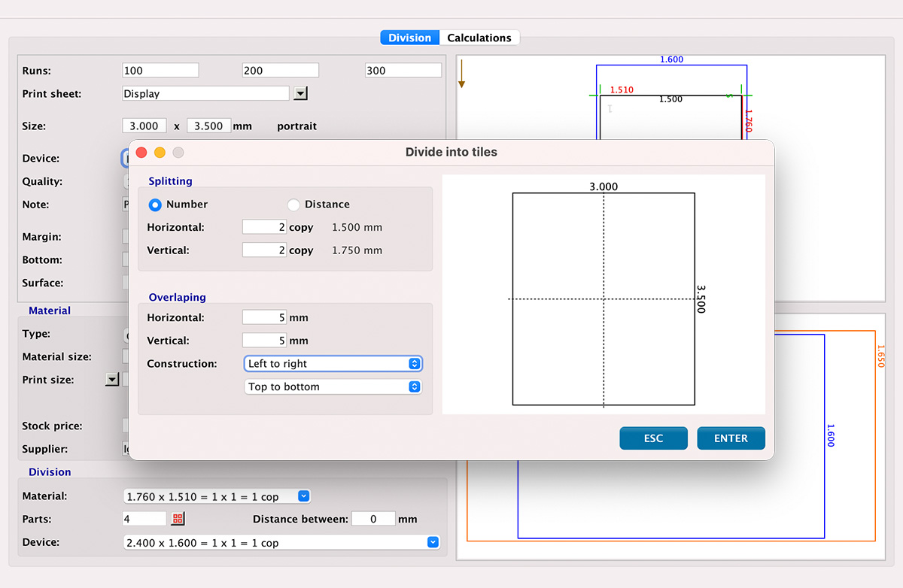Viewport: 903px width, 588px height.
Task: Edit the Size width field showing 3.000
Action: pyautogui.click(x=144, y=126)
